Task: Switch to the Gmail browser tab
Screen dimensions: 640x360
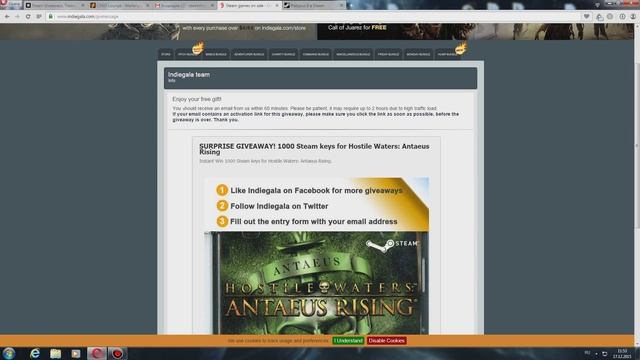Action: click(184, 5)
